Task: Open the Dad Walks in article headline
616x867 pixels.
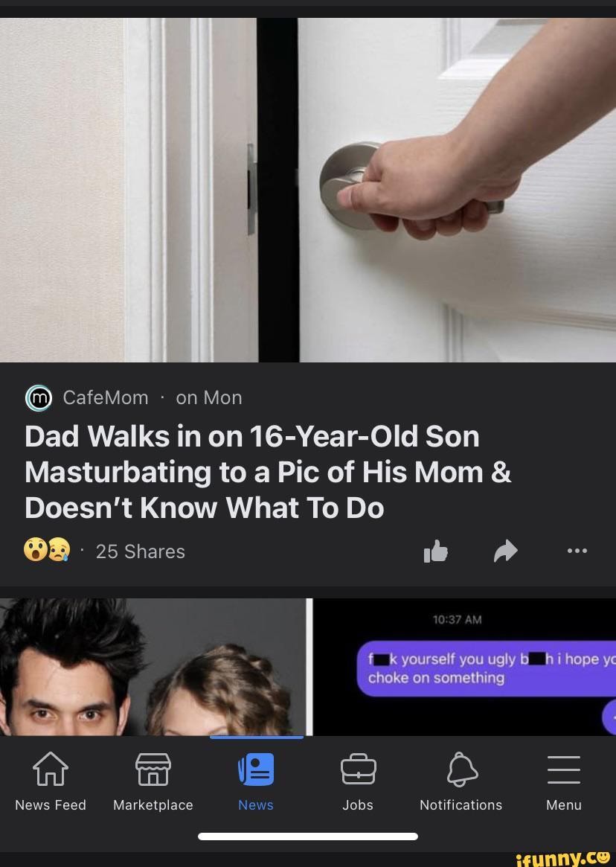Action: pos(268,472)
